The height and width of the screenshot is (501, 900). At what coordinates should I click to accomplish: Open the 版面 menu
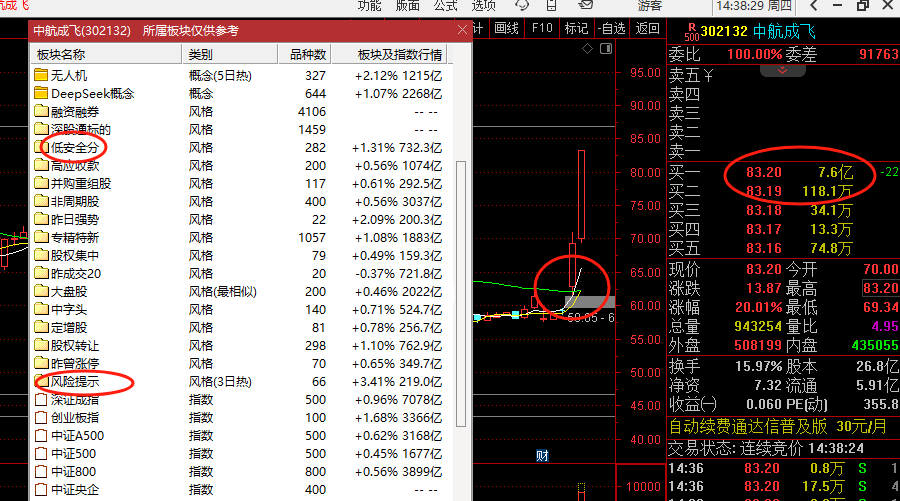(x=408, y=6)
